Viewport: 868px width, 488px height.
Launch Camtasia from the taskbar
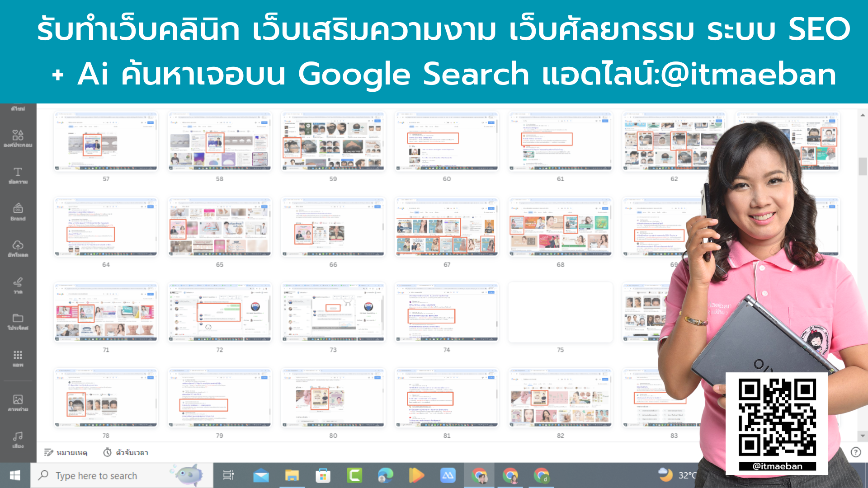[355, 475]
